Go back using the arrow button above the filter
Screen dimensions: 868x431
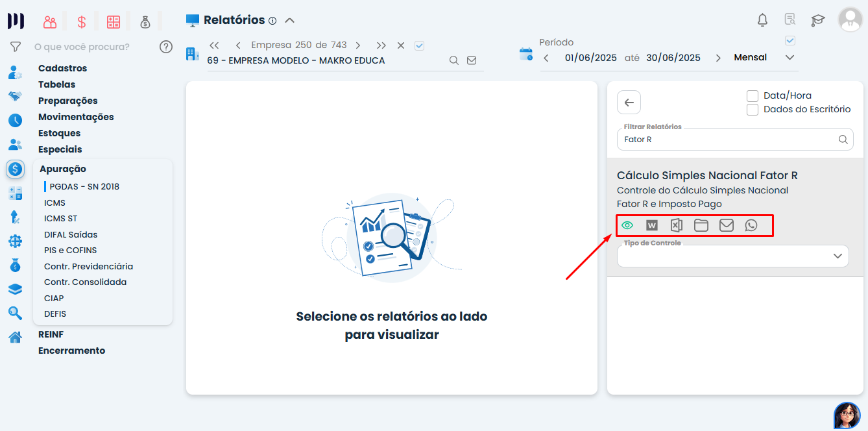[627, 102]
